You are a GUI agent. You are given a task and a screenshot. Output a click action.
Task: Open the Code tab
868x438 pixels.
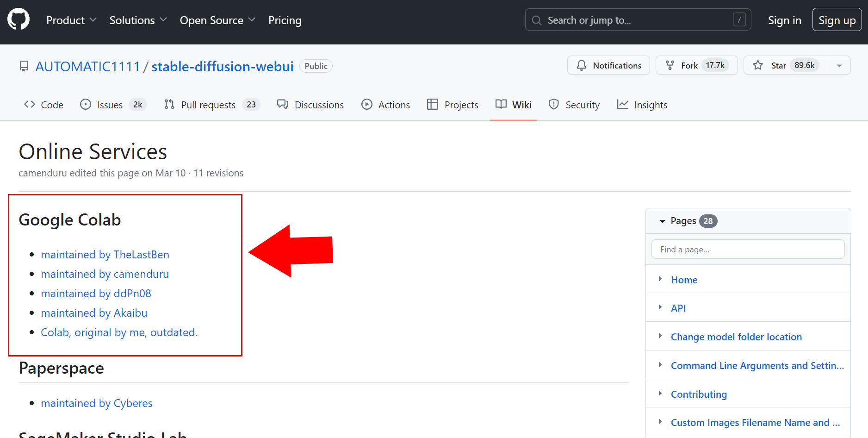pos(43,105)
